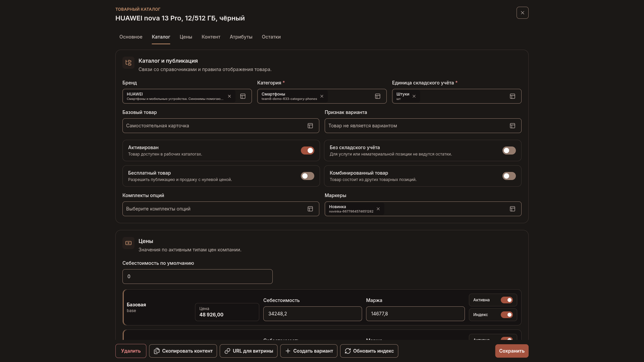Turn on Бесплатный товар switch

[x=307, y=176]
